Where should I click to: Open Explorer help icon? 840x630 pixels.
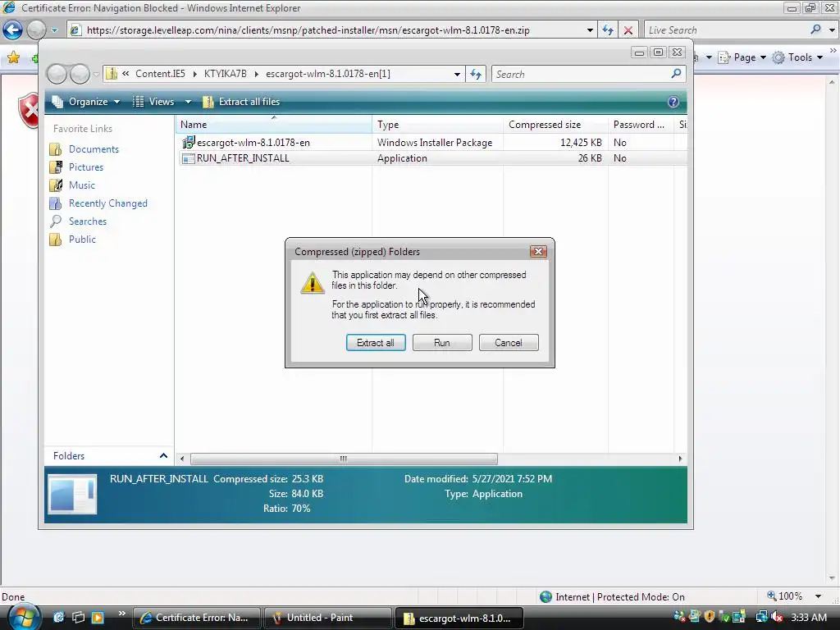[x=673, y=102]
